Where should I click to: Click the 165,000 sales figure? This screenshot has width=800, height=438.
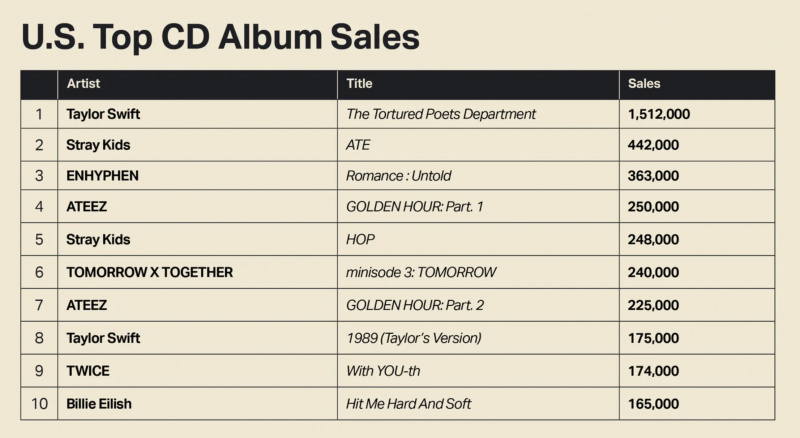coord(653,404)
